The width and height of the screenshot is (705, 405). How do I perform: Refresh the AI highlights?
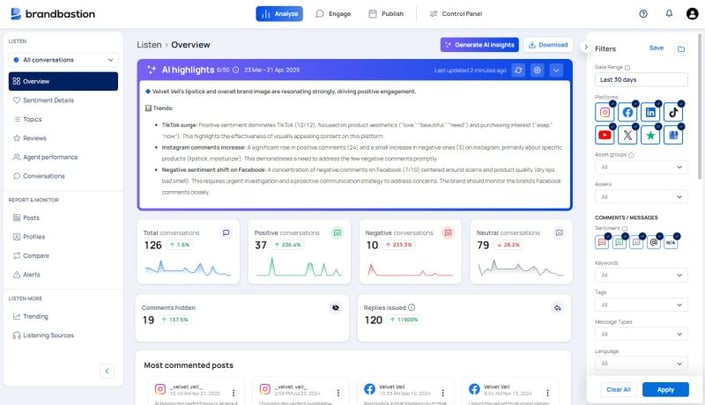pos(518,70)
